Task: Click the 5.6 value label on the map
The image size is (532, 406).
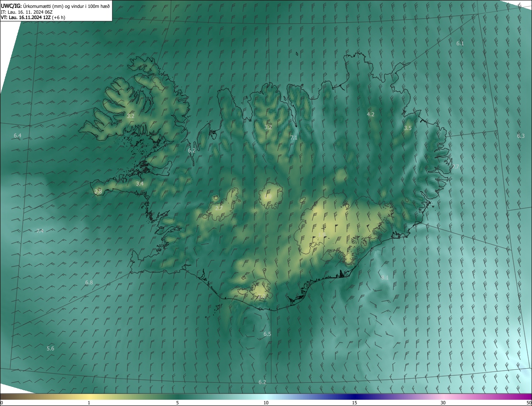Action: (50, 348)
